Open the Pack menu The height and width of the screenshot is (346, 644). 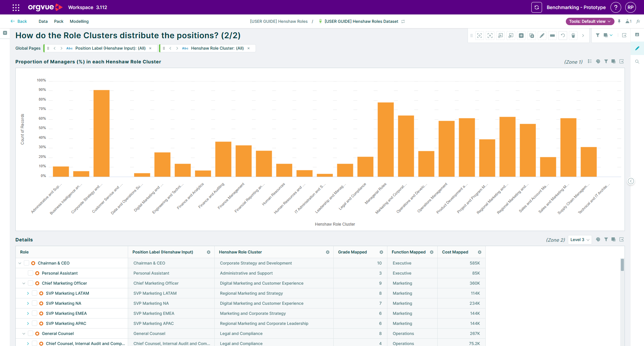click(x=59, y=21)
